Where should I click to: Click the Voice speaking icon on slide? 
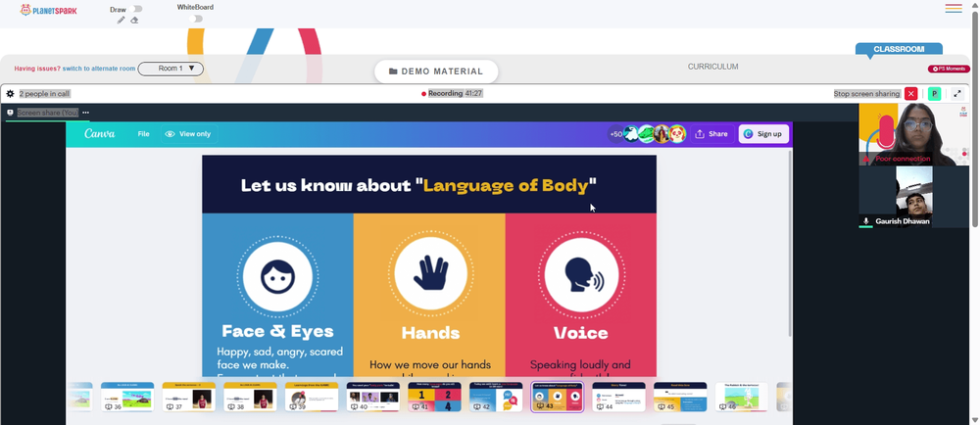coord(581,274)
